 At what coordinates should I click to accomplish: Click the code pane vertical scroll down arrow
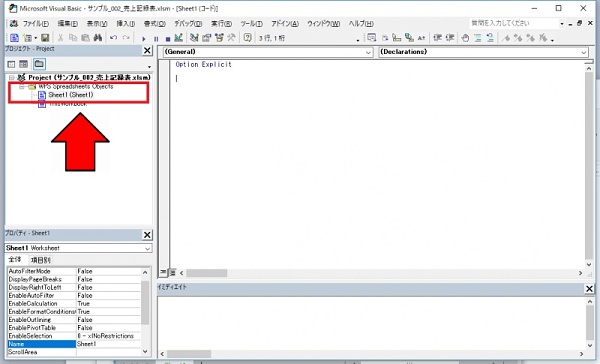click(589, 264)
